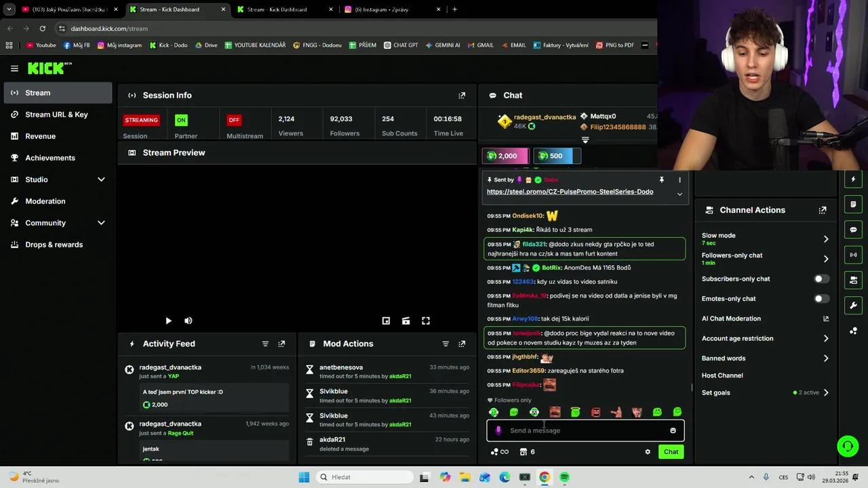Expand the pinned message chevron
Screen dimensions: 868x488
pos(679,195)
